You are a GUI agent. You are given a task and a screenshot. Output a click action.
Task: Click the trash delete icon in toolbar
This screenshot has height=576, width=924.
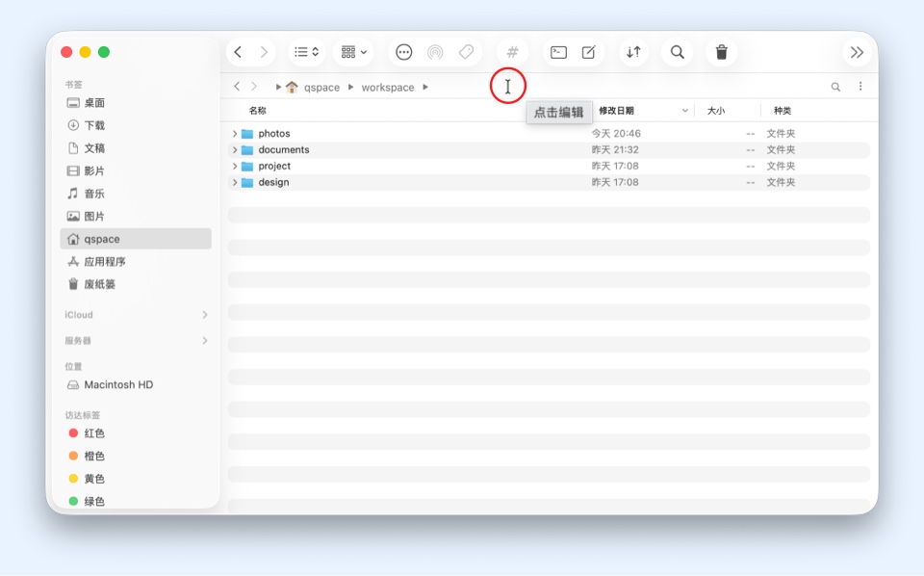[x=722, y=52]
